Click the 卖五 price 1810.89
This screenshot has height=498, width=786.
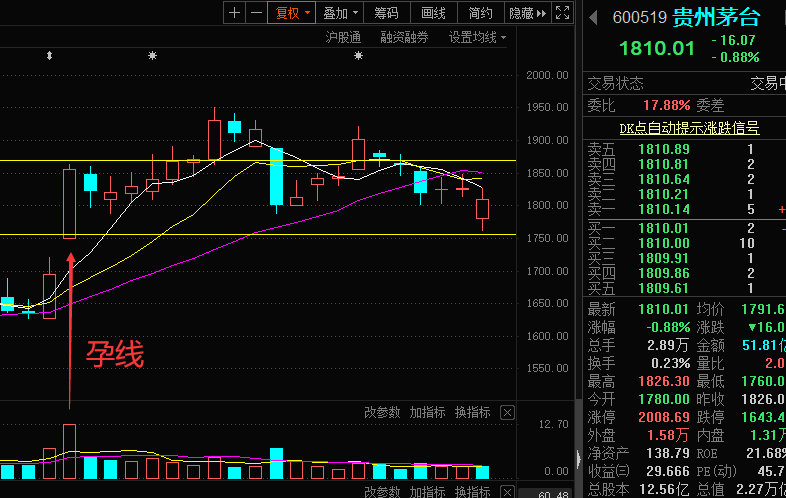[x=664, y=149]
